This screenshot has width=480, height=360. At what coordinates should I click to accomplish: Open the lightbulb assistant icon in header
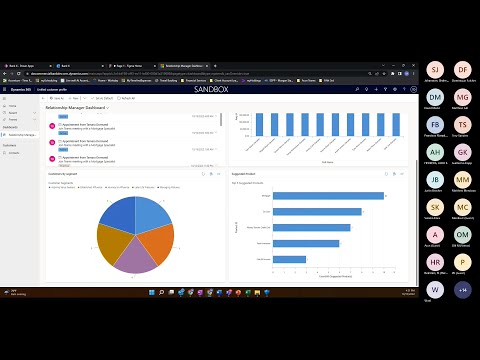coord(366,89)
